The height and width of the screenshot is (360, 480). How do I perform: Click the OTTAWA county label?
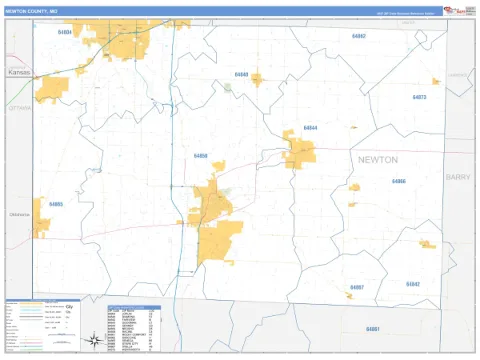pos(20,108)
